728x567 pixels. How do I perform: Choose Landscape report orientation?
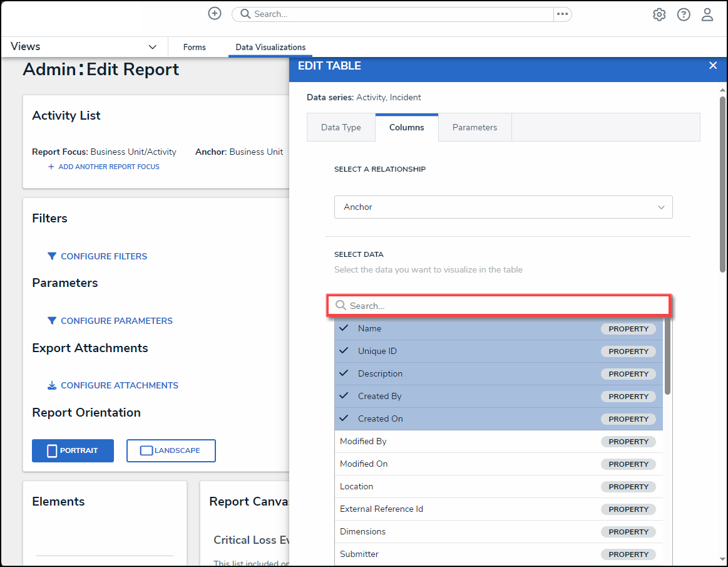171,450
